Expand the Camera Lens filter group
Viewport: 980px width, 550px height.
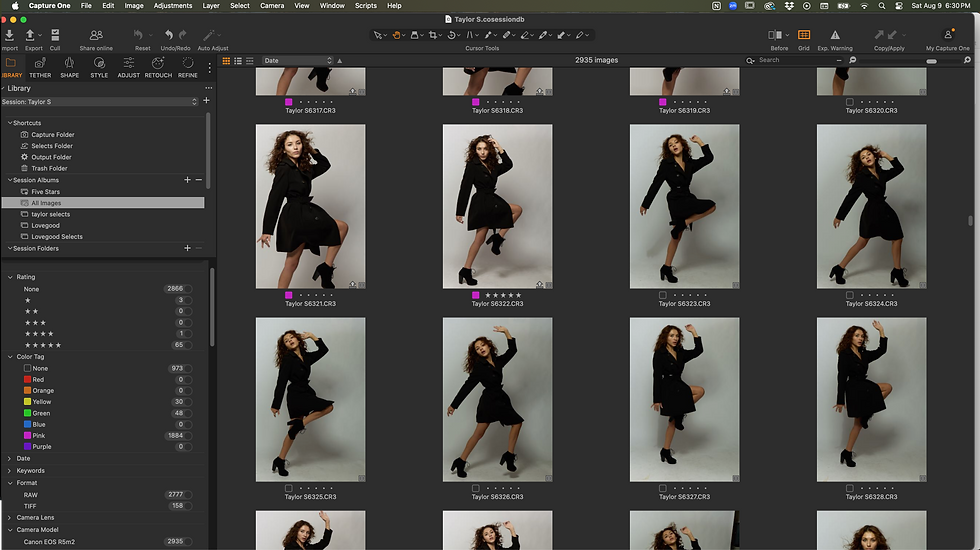[x=9, y=518]
